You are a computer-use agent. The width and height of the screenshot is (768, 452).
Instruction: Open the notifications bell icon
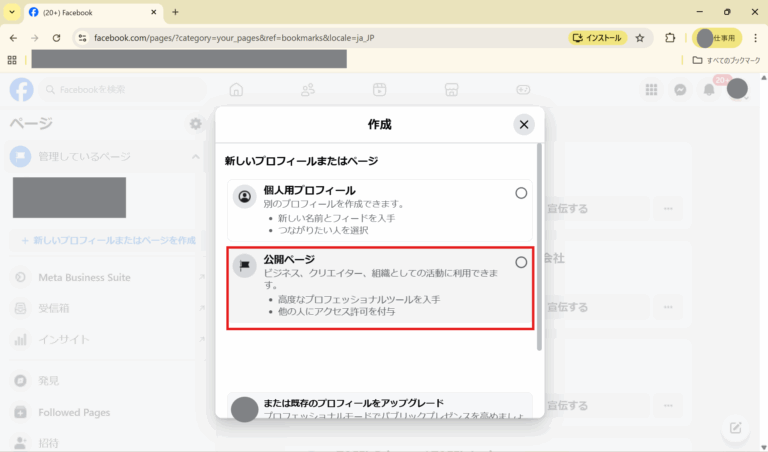tap(709, 90)
